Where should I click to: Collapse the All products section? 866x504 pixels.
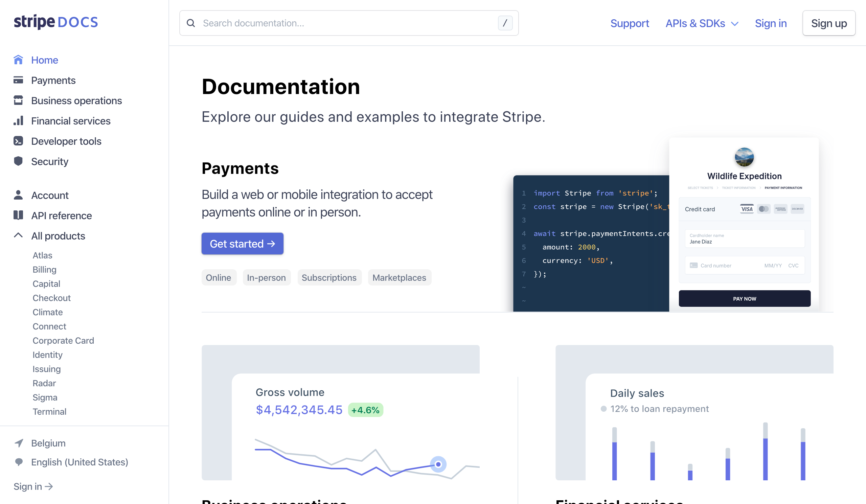pyautogui.click(x=18, y=236)
